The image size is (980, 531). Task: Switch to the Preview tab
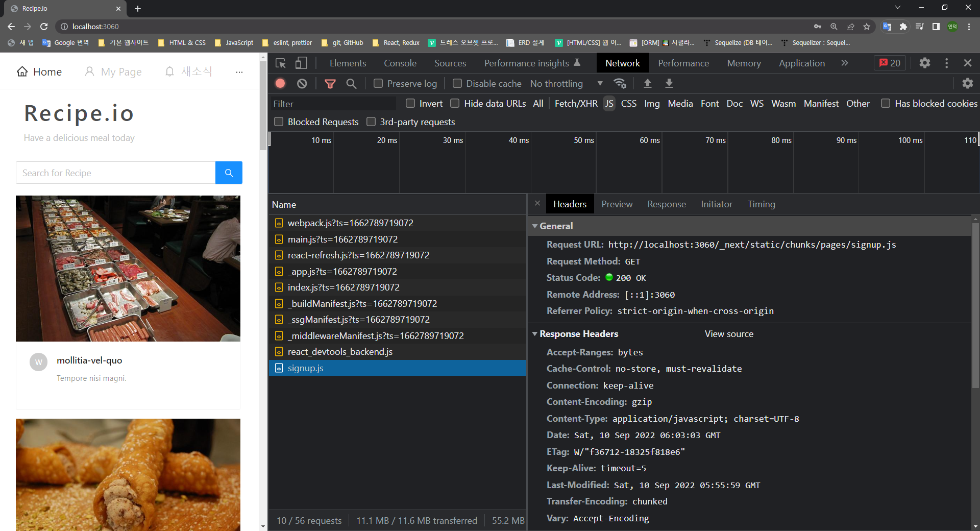617,204
